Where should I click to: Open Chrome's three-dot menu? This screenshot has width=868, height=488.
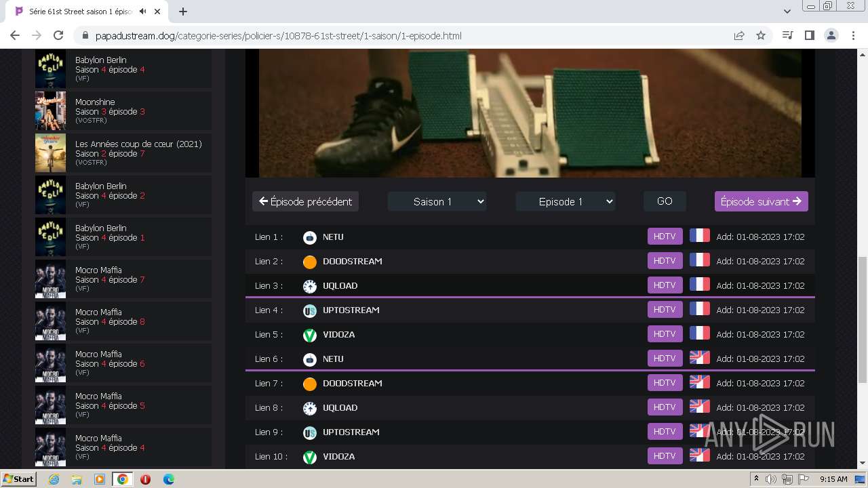pos(852,35)
